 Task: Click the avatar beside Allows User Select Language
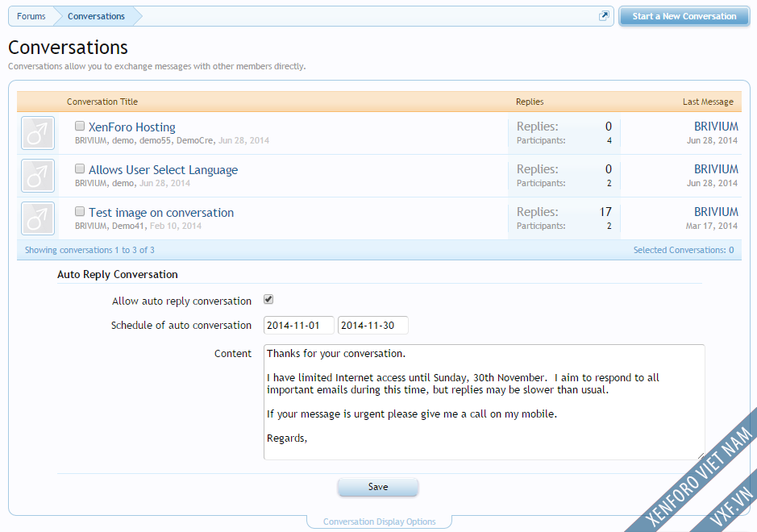click(38, 176)
